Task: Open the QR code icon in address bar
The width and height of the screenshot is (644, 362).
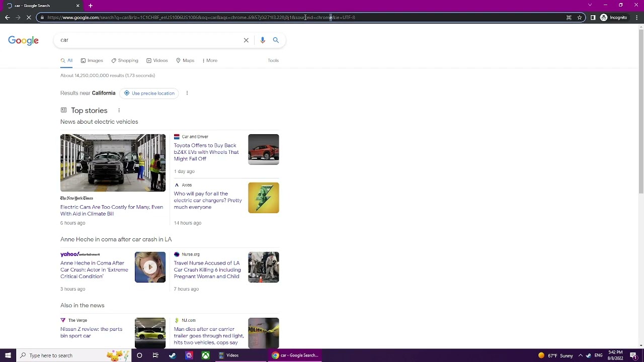Action: coord(569,18)
